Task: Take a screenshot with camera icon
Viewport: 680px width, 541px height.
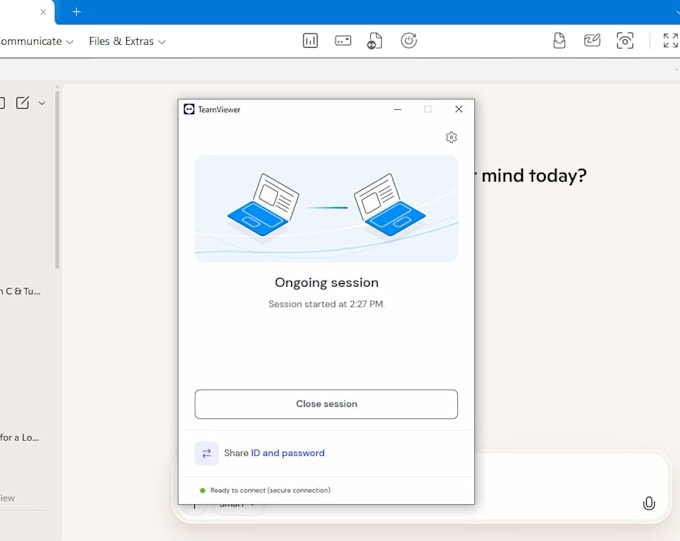Action: point(625,41)
